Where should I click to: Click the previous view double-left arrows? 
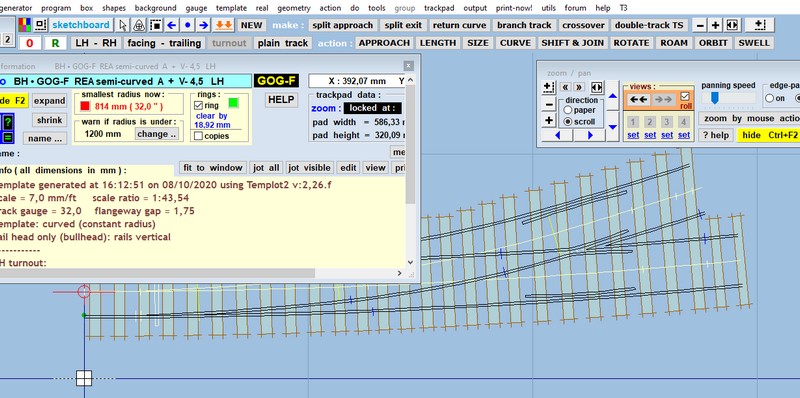pyautogui.click(x=638, y=100)
